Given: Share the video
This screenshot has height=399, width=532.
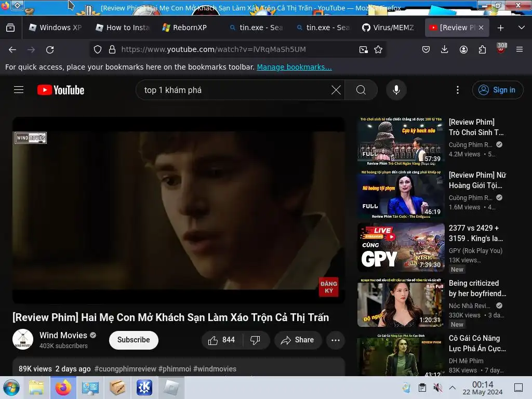Looking at the screenshot, I should click(298, 340).
